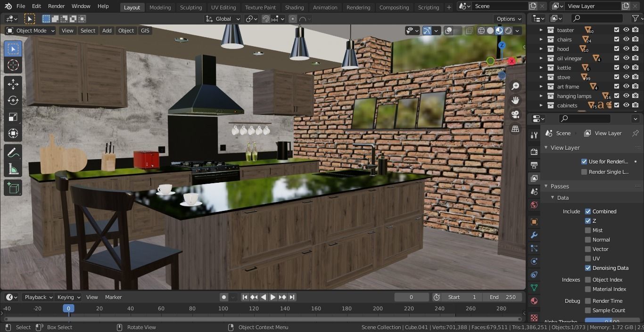The image size is (644, 332).
Task: Click the Marker button in timeline
Action: [x=113, y=297]
